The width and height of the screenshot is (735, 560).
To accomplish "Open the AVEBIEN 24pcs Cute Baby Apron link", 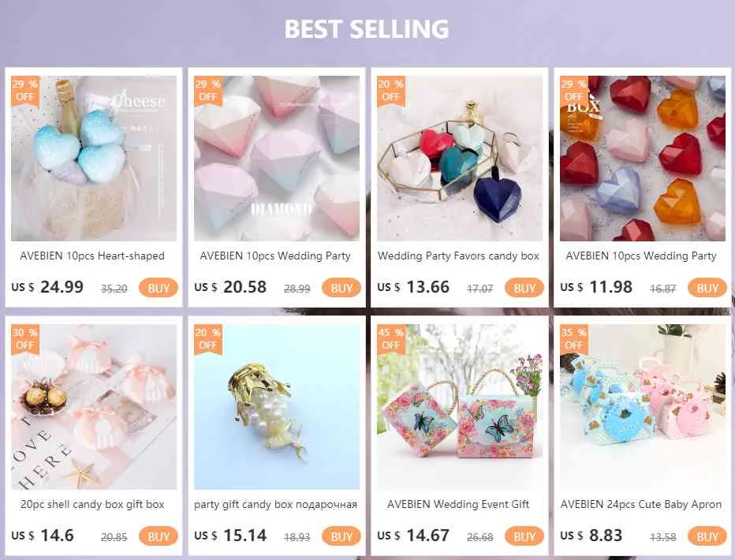I will coord(641,504).
